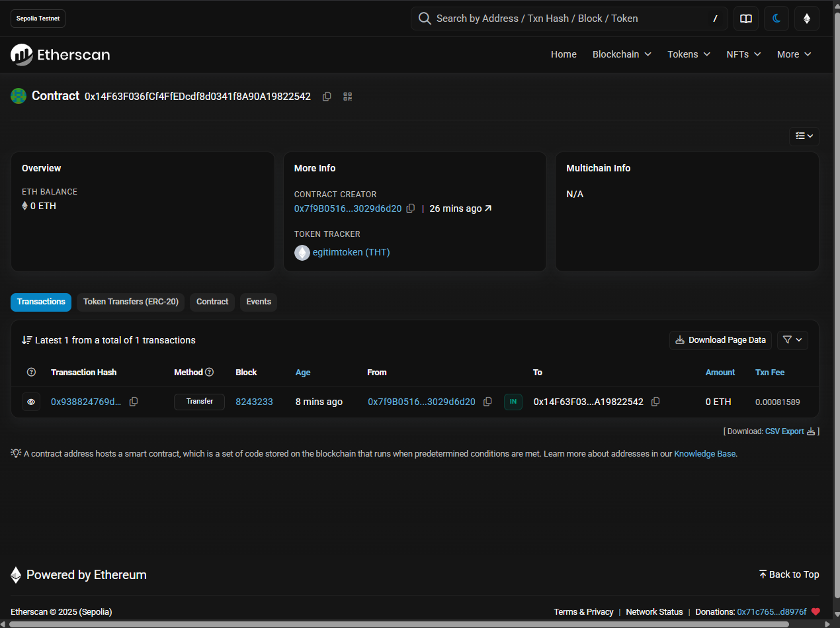840x628 pixels.
Task: Click the Etherscan logo
Action: click(x=60, y=55)
